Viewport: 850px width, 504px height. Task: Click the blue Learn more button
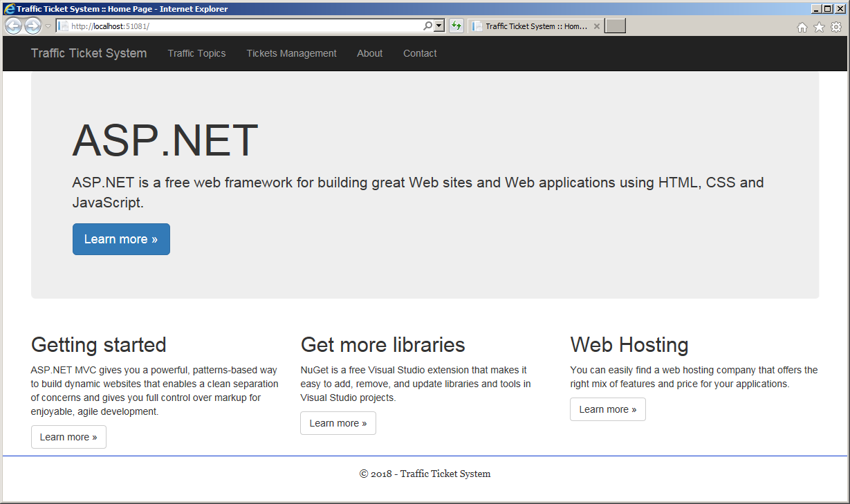click(121, 239)
